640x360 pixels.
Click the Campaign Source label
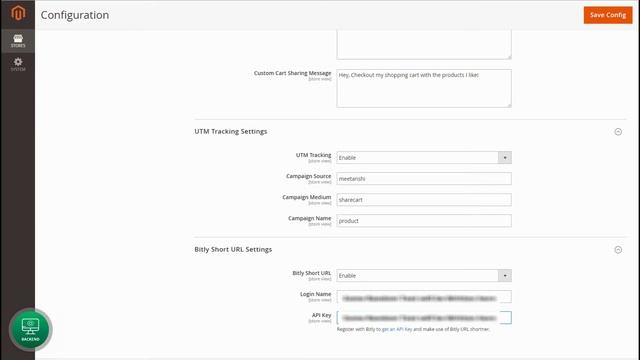(x=309, y=176)
